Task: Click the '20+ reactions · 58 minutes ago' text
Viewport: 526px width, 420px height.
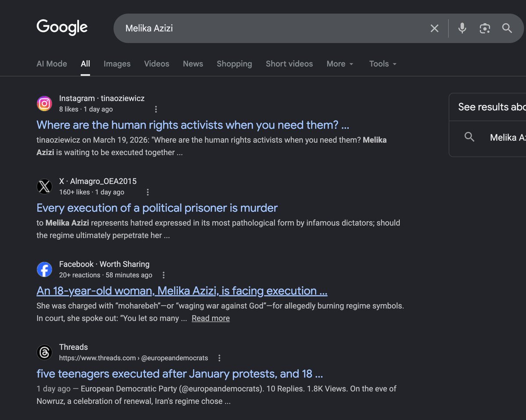Action: (x=106, y=275)
